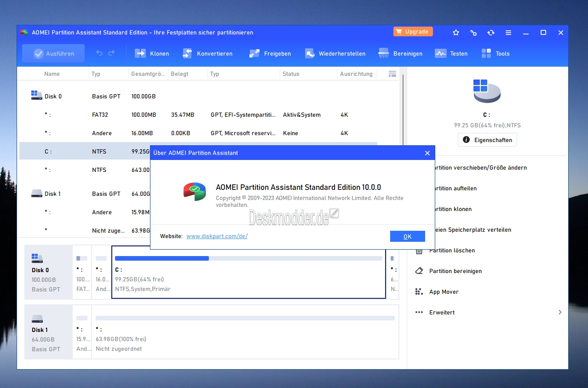The height and width of the screenshot is (388, 588).
Task: Click the orange Upgrade button
Action: coord(413,32)
